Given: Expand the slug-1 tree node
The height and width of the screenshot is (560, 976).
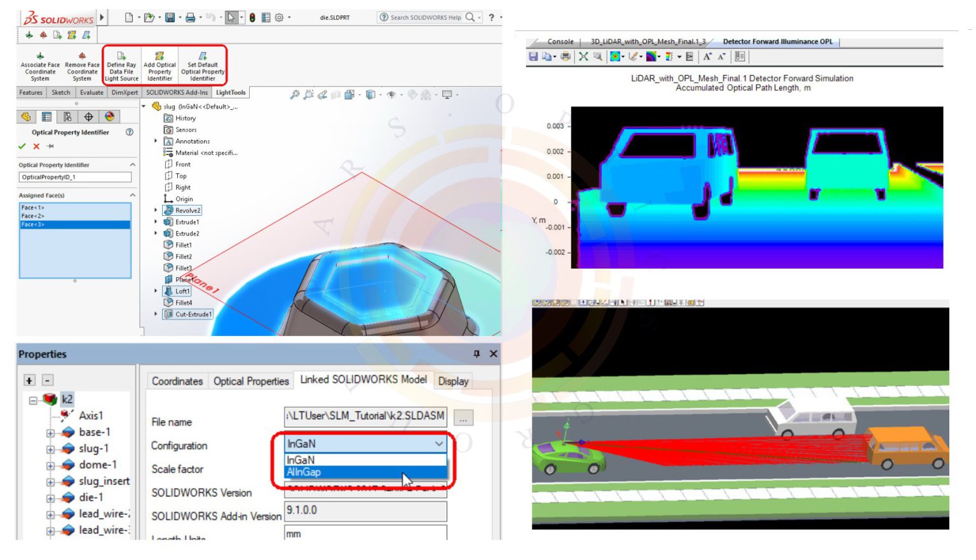Looking at the screenshot, I should [50, 449].
